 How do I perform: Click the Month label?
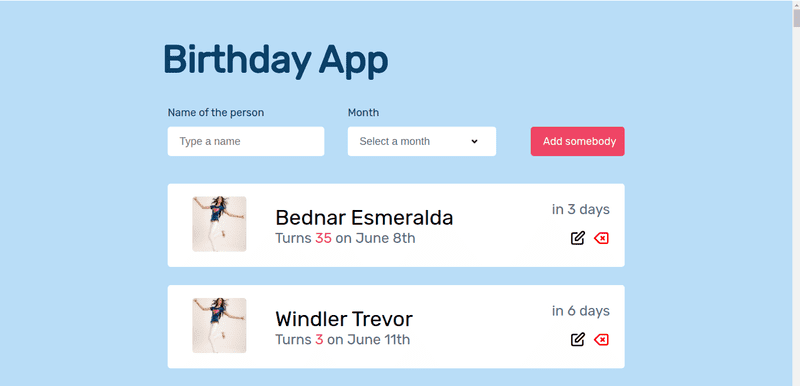click(x=363, y=112)
